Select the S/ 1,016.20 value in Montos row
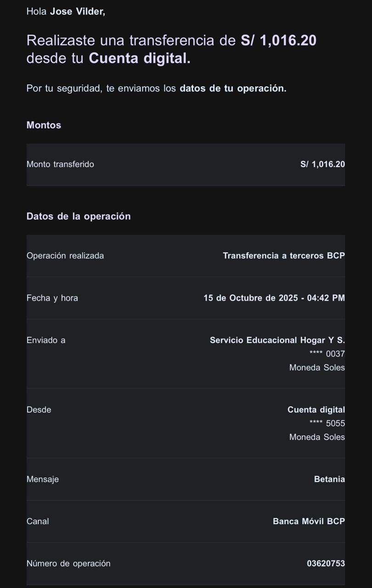372x588 pixels. click(322, 164)
